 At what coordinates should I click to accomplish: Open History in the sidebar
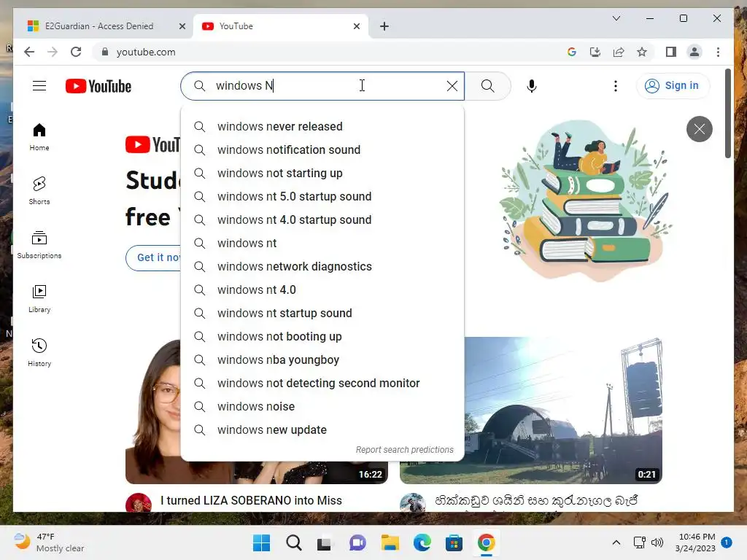(39, 352)
